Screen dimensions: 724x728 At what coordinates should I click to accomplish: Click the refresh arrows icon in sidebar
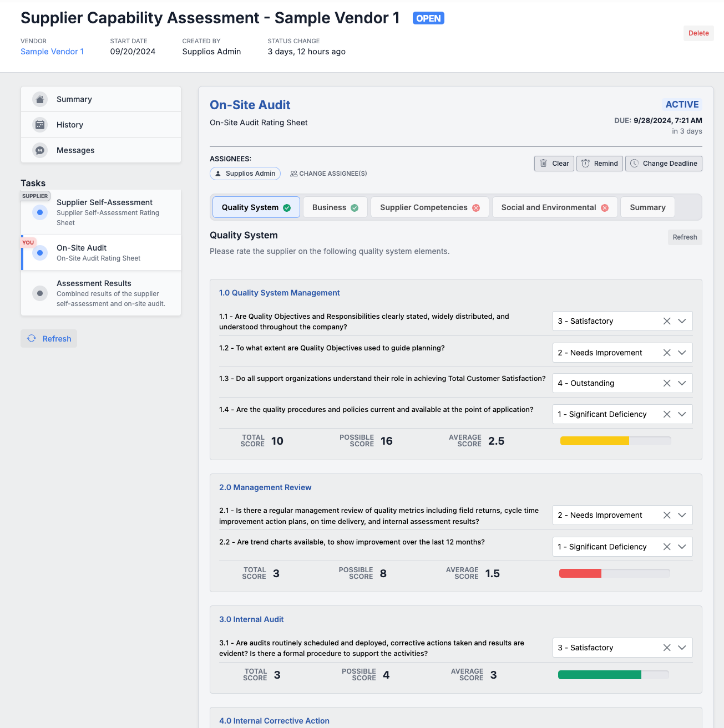point(32,338)
